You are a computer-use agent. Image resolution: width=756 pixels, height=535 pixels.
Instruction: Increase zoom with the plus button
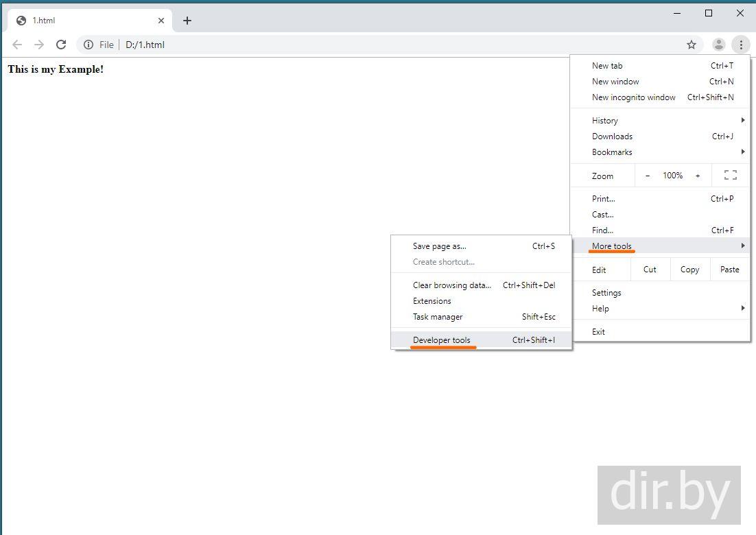point(698,176)
